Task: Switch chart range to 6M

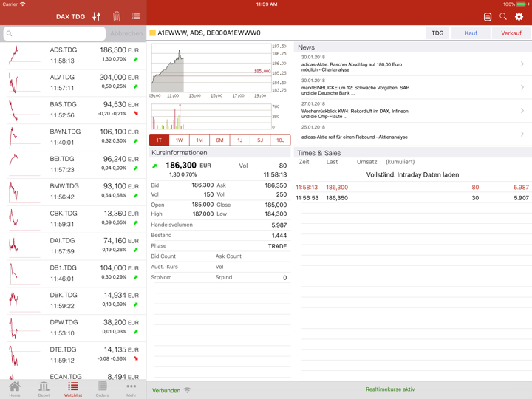Action: tap(219, 140)
